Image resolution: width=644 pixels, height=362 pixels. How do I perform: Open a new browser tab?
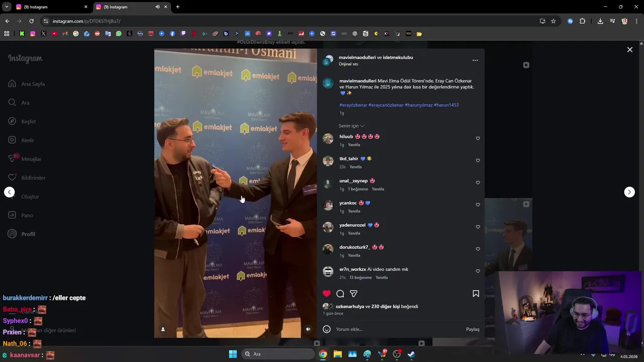(178, 7)
